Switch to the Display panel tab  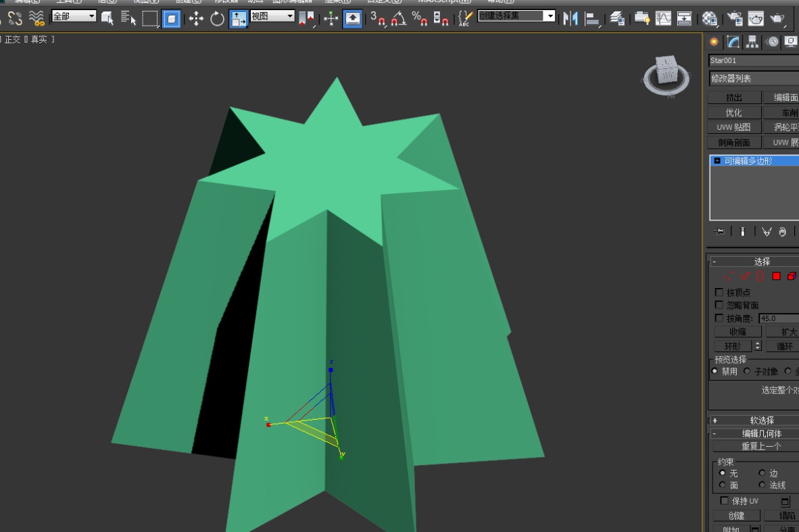coord(791,42)
